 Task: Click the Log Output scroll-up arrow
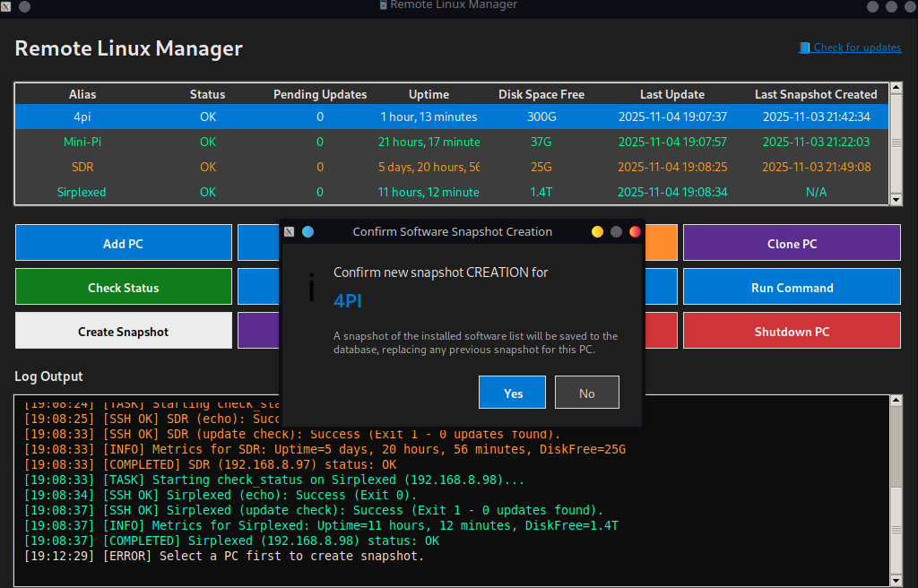(895, 401)
